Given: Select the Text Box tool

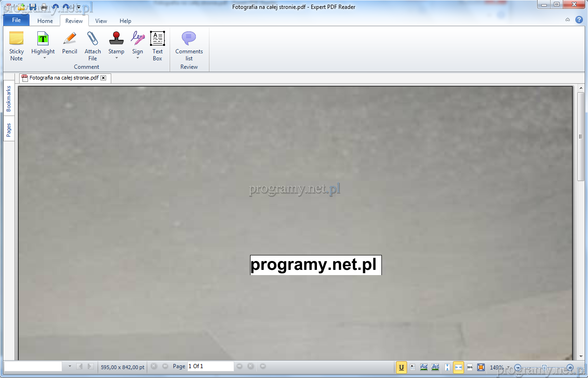Looking at the screenshot, I should click(x=158, y=46).
